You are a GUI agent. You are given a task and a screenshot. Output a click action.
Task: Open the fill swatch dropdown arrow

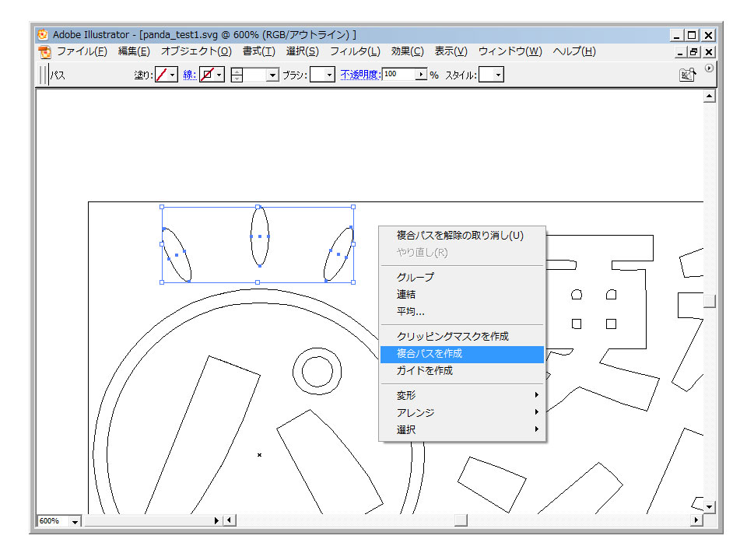[x=173, y=75]
